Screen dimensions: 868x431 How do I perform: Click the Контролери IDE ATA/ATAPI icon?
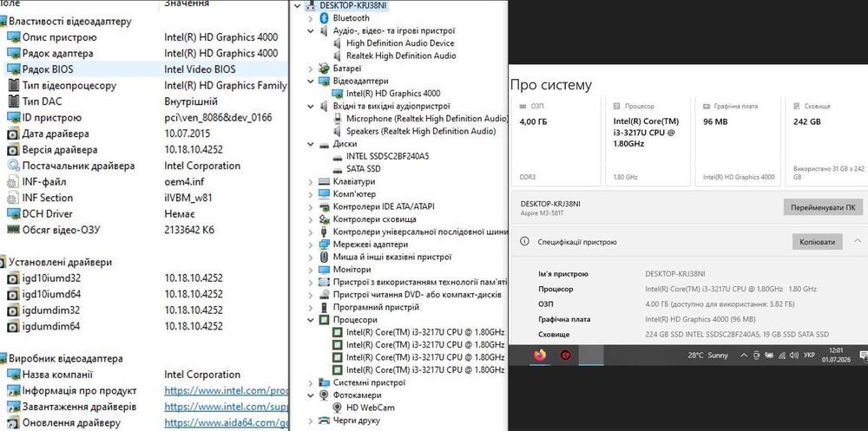(325, 206)
